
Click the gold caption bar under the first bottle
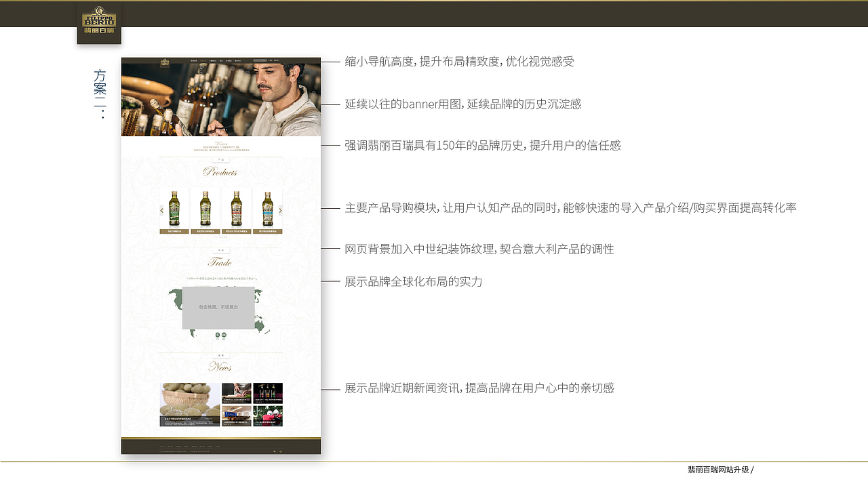tap(174, 231)
